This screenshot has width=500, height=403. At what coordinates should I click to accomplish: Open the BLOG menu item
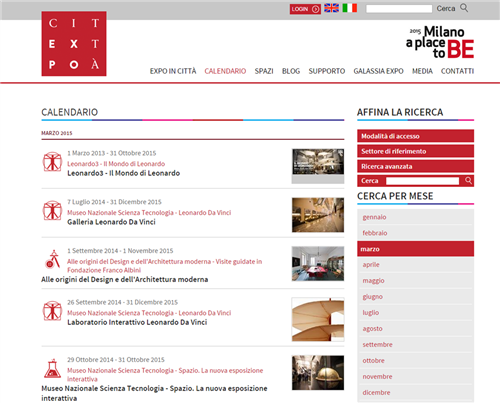click(291, 71)
